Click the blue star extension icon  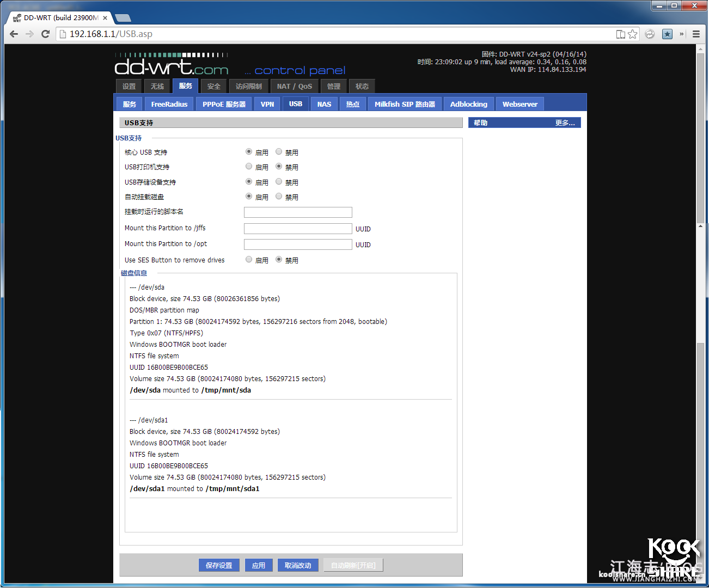pos(667,34)
